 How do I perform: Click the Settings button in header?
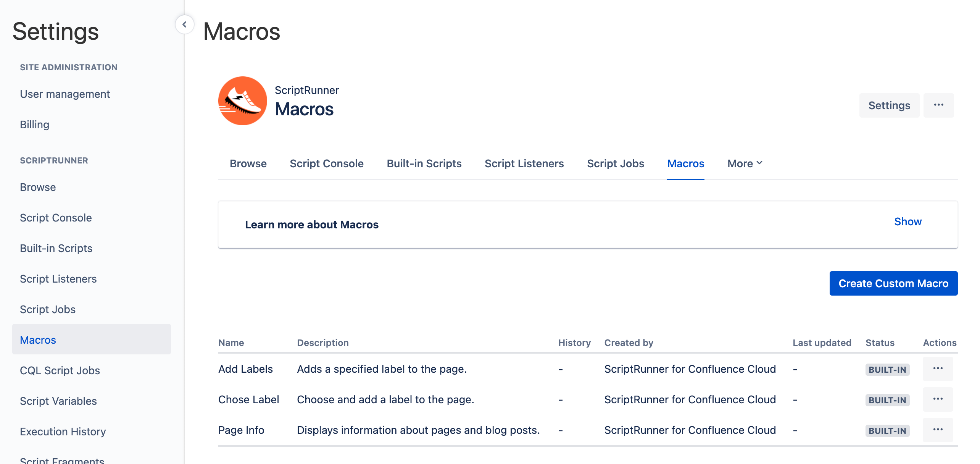point(889,105)
